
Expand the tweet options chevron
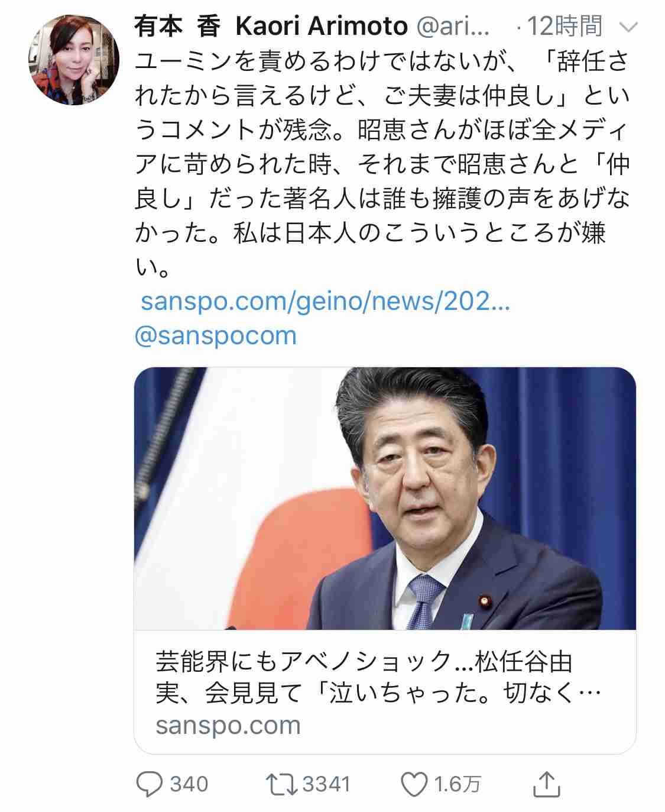[628, 27]
